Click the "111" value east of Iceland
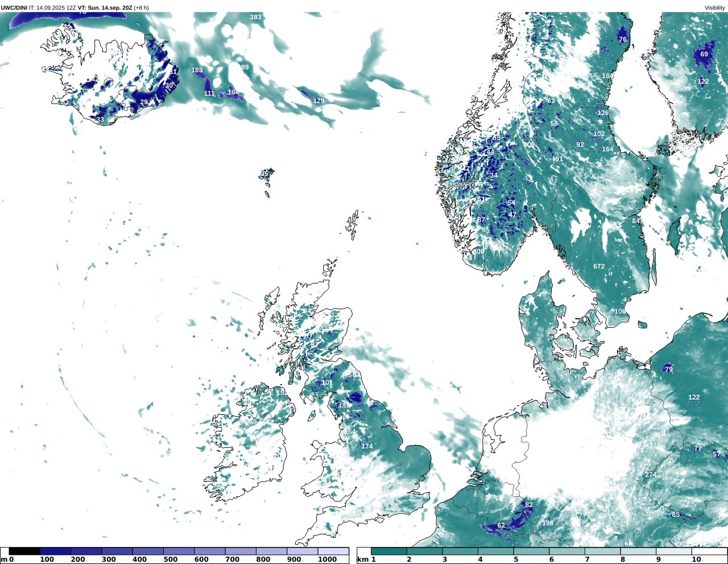 209,93
